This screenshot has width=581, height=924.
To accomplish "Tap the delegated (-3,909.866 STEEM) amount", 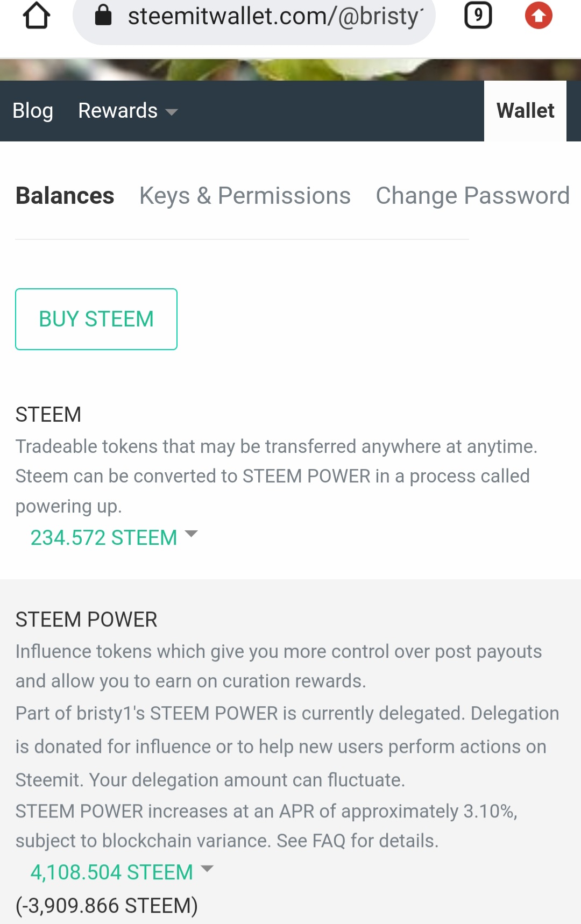I will [x=107, y=906].
